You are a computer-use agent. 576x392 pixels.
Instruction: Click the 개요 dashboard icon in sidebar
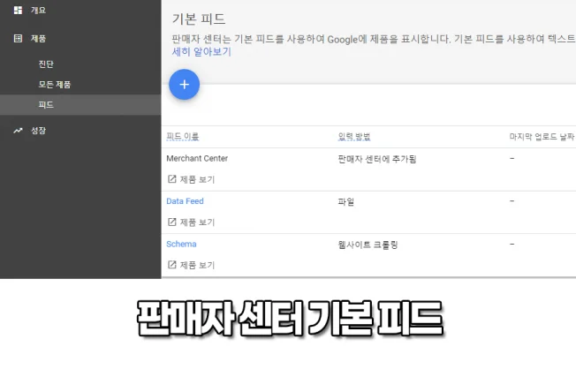pyautogui.click(x=18, y=11)
